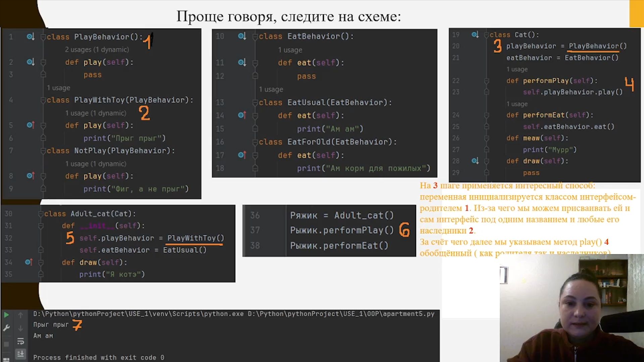Collapse the PlayBehavior class fold on line 1

[43, 37]
